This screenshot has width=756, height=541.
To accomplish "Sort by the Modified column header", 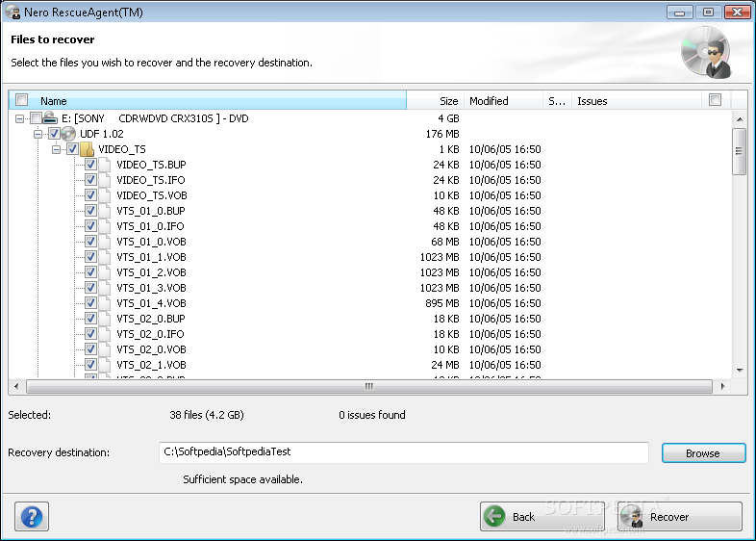I will 503,100.
